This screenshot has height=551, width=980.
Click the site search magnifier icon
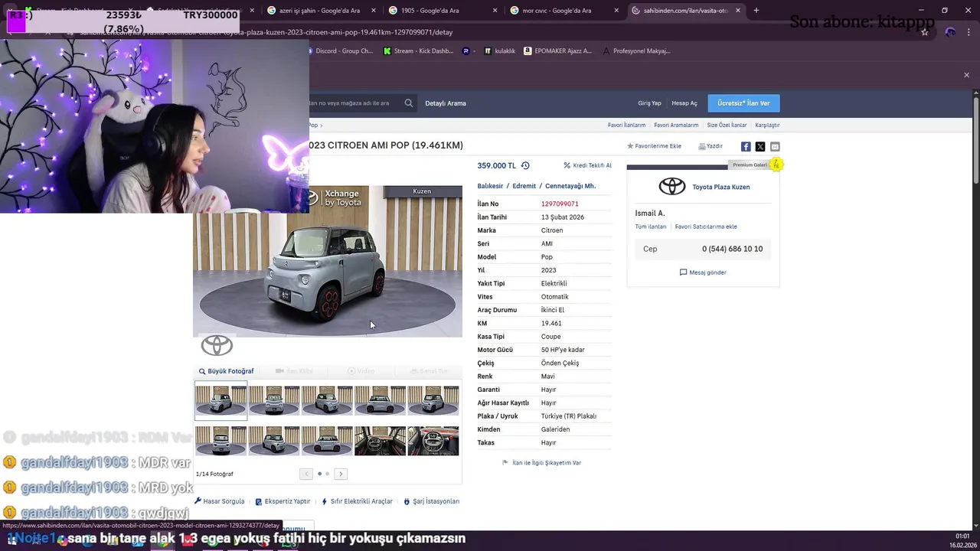point(409,103)
